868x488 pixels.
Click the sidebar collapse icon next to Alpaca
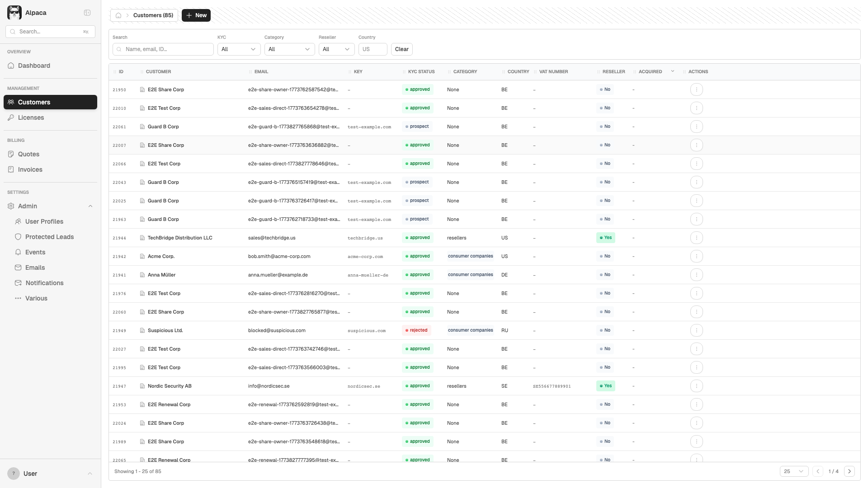(x=87, y=13)
